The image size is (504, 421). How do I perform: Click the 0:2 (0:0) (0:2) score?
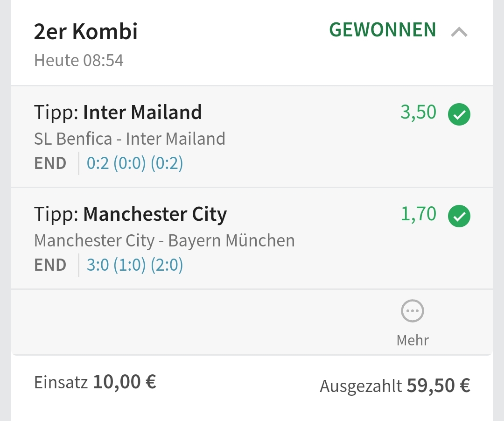pos(135,163)
